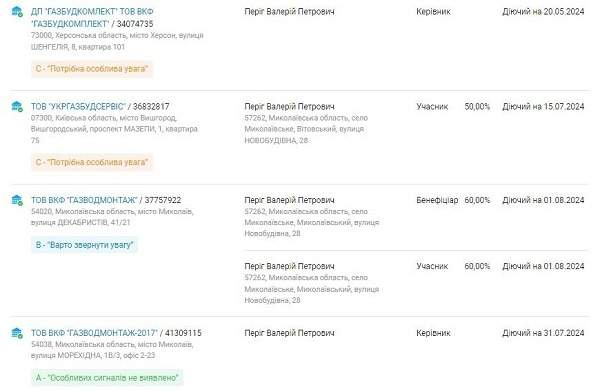Select Періг Валерій Петрович in Керівник 20.05.2024 row
The width and height of the screenshot is (600, 391).
pos(289,11)
